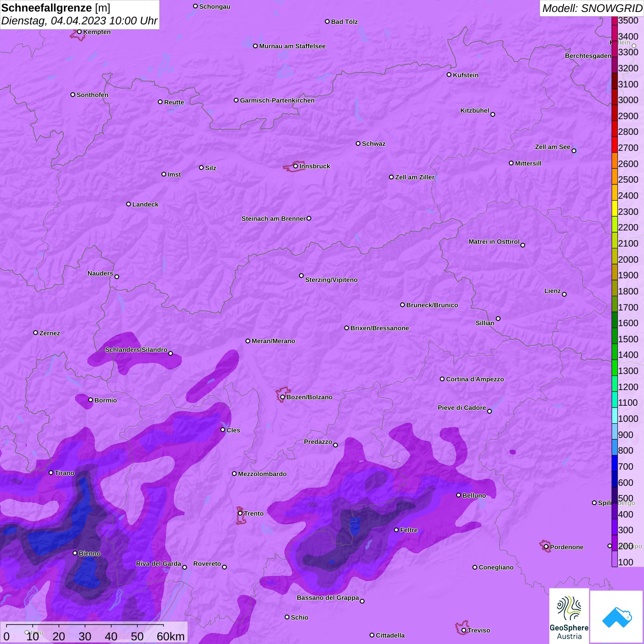Click the Mittersill label
This screenshot has width=644, height=644.
pos(528,163)
